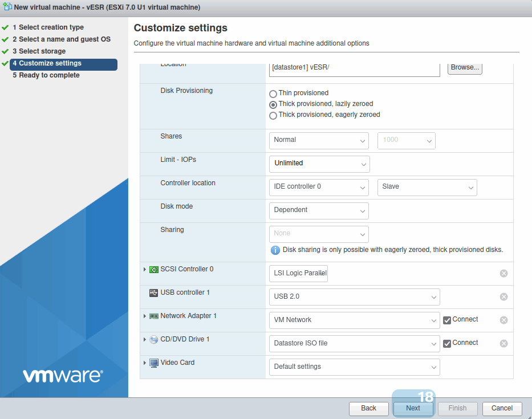Click the USB controller 1 icon
532x419 pixels.
[x=153, y=293]
